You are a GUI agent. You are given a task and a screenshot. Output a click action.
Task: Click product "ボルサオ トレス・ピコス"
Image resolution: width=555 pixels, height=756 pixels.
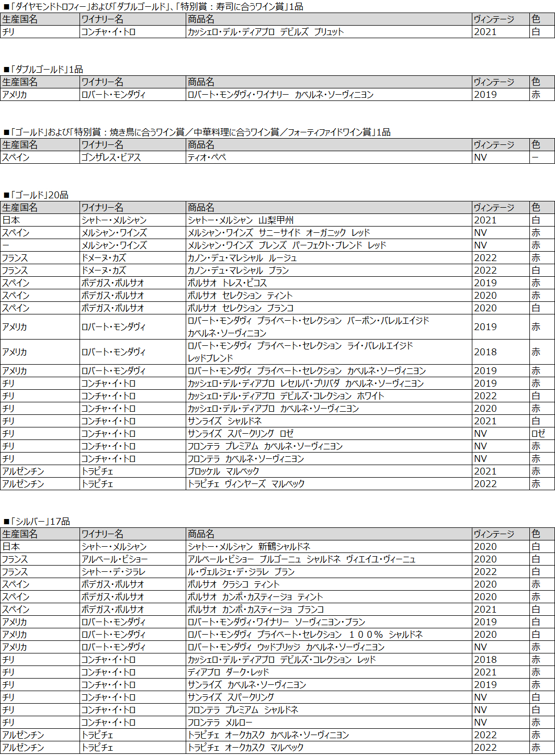227,283
